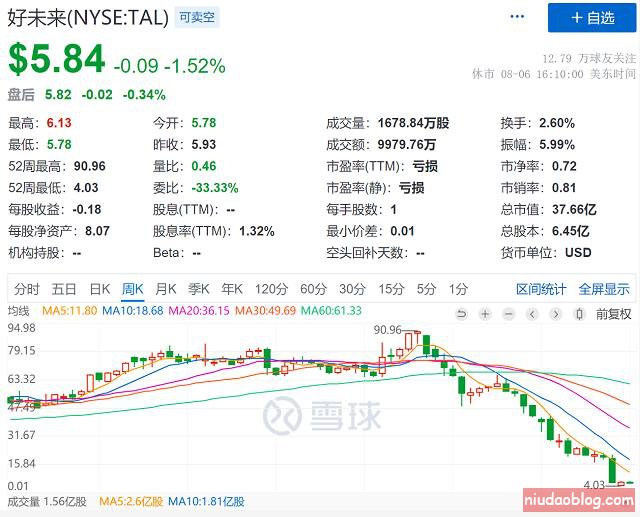Click the chart reset (undo arrow) icon
This screenshot has width=640, height=517.
click(x=462, y=314)
